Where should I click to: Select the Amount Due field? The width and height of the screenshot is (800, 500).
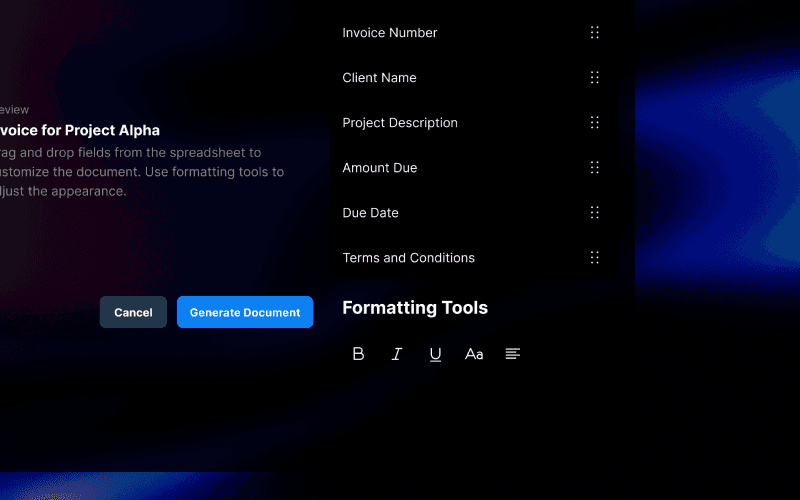click(380, 168)
